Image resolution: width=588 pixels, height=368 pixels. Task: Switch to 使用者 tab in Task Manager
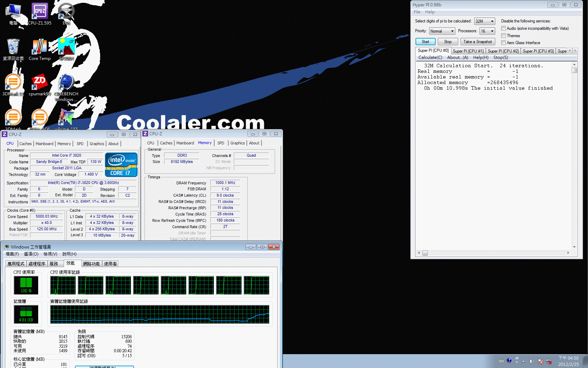coord(111,264)
